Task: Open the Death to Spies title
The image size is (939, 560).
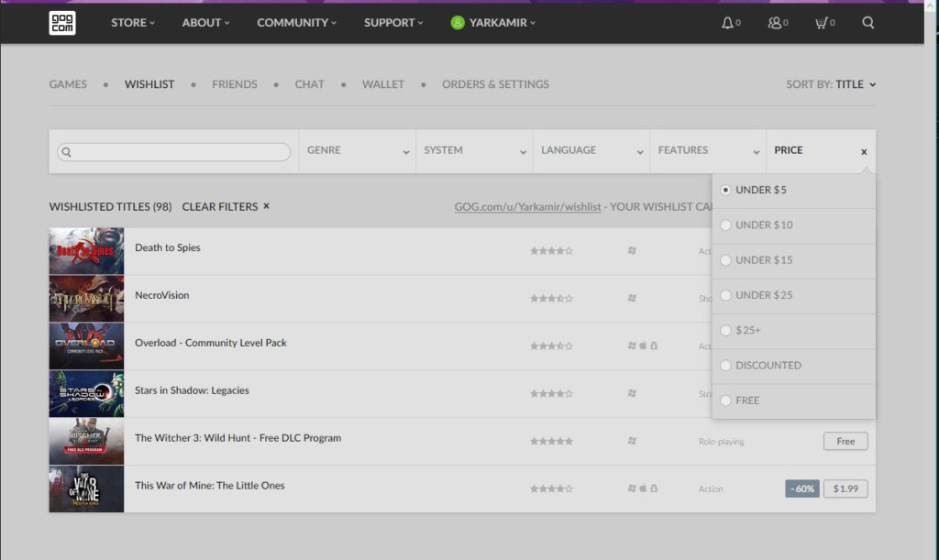Action: click(x=168, y=247)
